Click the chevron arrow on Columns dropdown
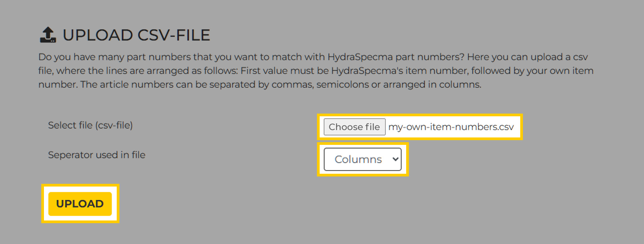Viewport: 644px width, 244px height. pyautogui.click(x=395, y=159)
